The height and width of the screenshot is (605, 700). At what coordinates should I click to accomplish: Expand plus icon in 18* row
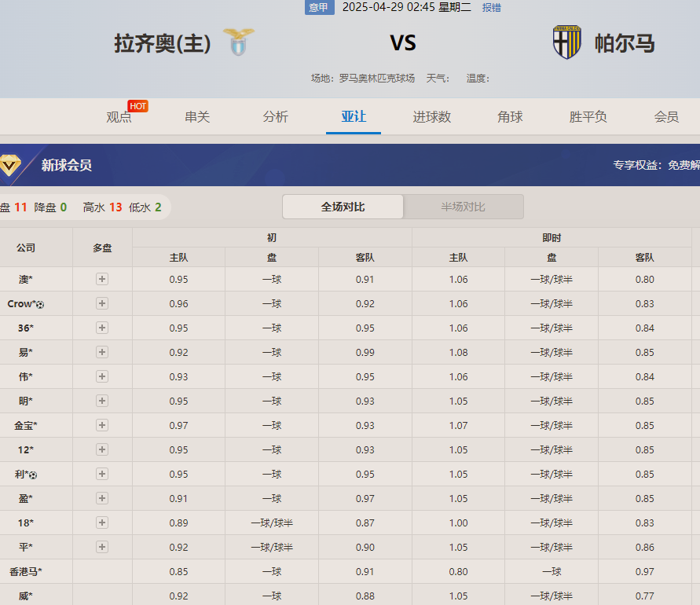pos(102,522)
